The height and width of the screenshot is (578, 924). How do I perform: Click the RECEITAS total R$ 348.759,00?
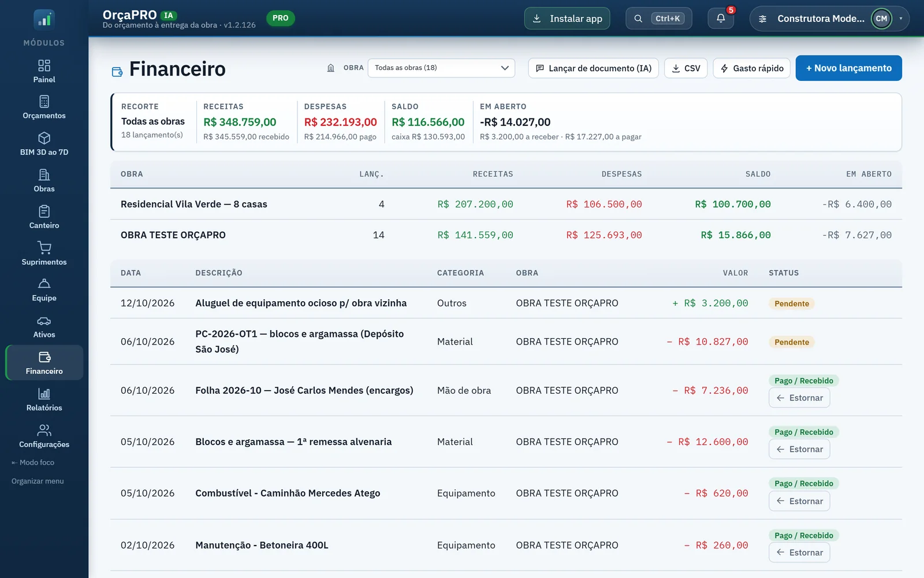coord(240,122)
